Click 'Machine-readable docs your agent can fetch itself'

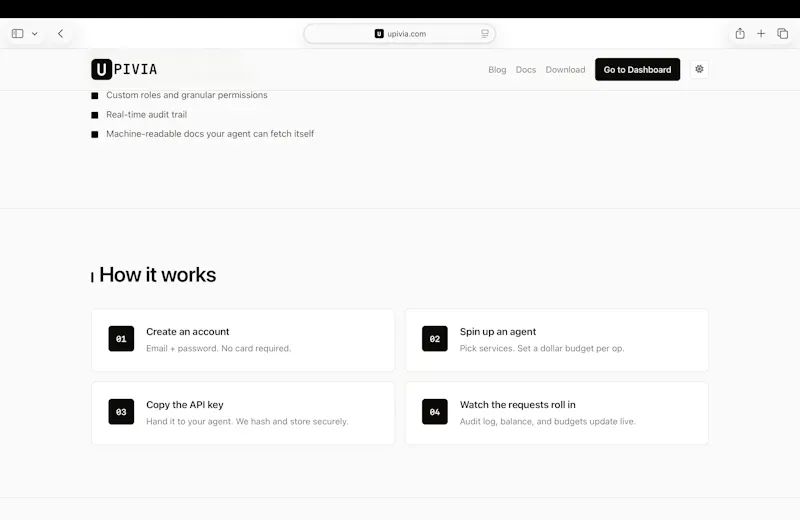pos(210,134)
